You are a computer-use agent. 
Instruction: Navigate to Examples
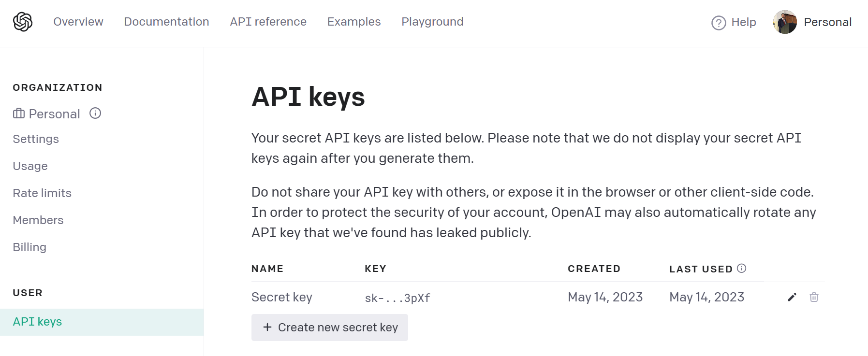(354, 22)
